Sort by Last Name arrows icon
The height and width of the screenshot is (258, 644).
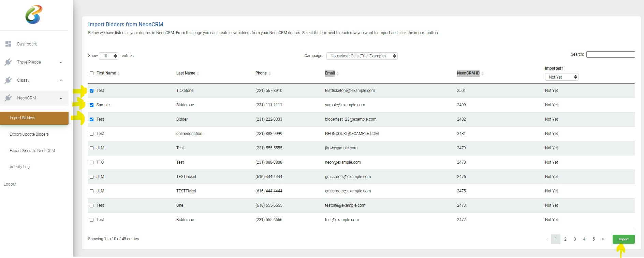click(198, 73)
